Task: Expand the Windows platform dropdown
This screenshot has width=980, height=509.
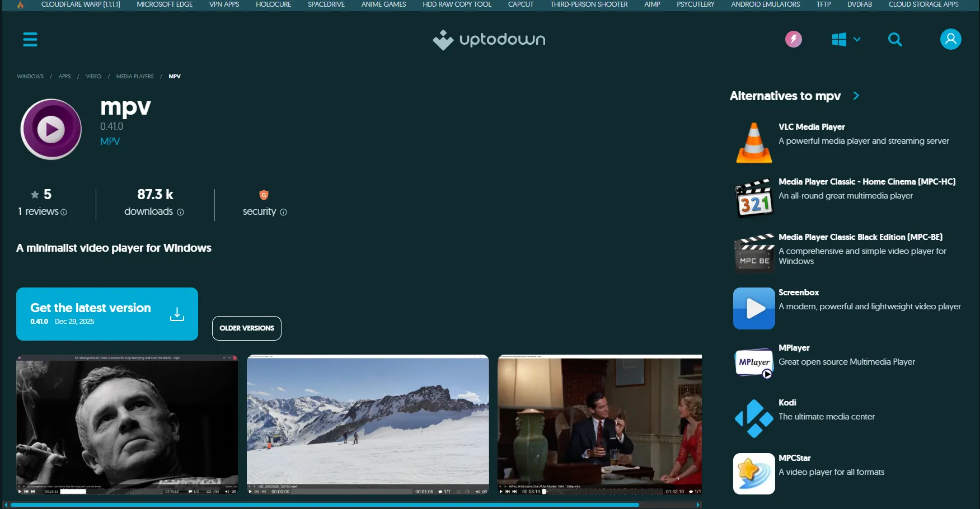Action: point(846,39)
